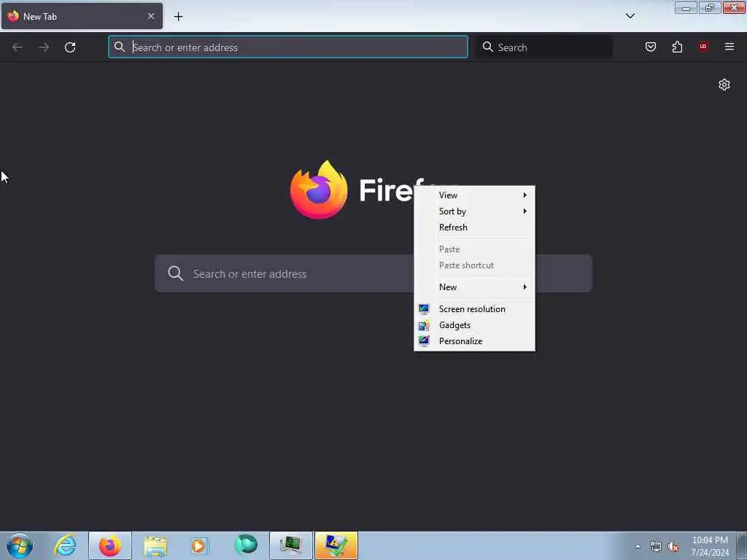Open the Pocket save icon
The image size is (747, 560).
click(651, 47)
